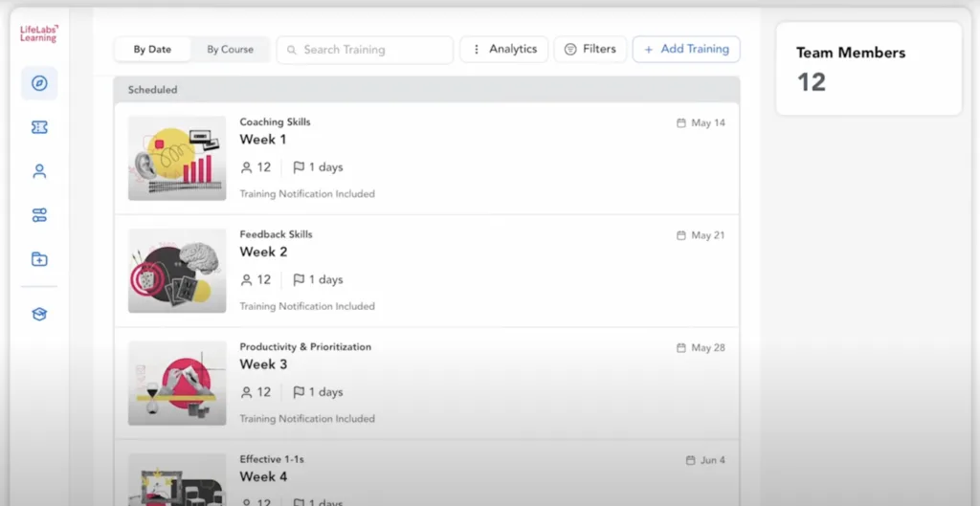The height and width of the screenshot is (506, 980).
Task: Click the May 21 date text
Action: [708, 235]
